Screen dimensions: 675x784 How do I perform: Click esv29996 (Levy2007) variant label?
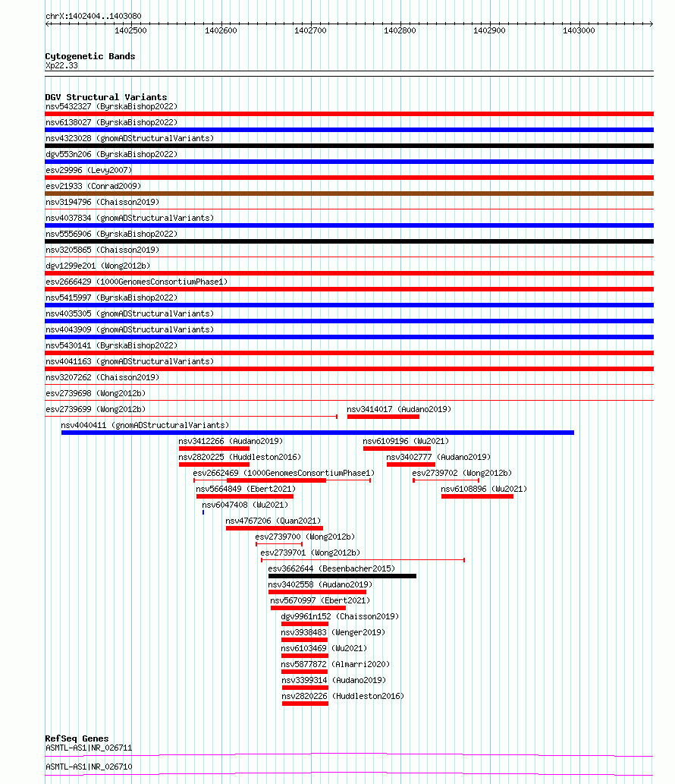coord(89,171)
